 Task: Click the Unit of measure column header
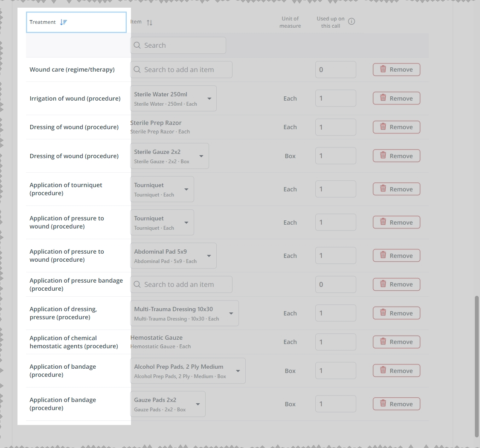click(290, 22)
